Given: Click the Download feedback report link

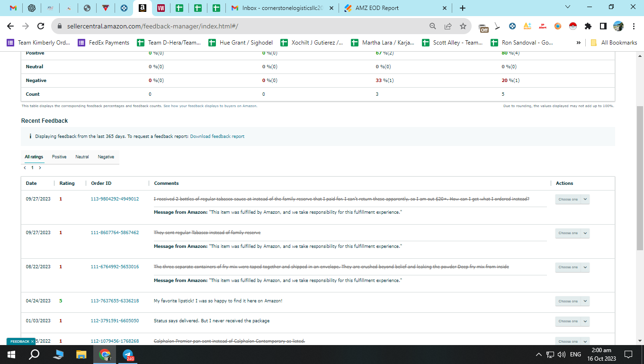Looking at the screenshot, I should (217, 136).
